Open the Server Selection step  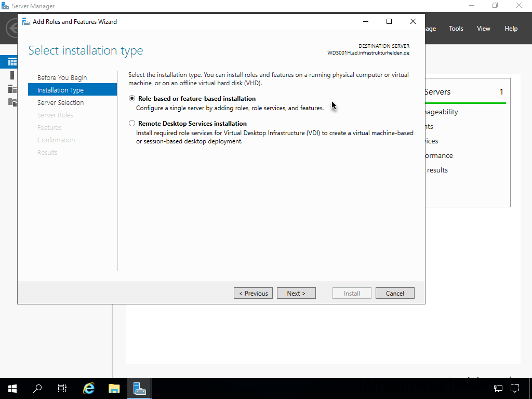[x=60, y=102]
